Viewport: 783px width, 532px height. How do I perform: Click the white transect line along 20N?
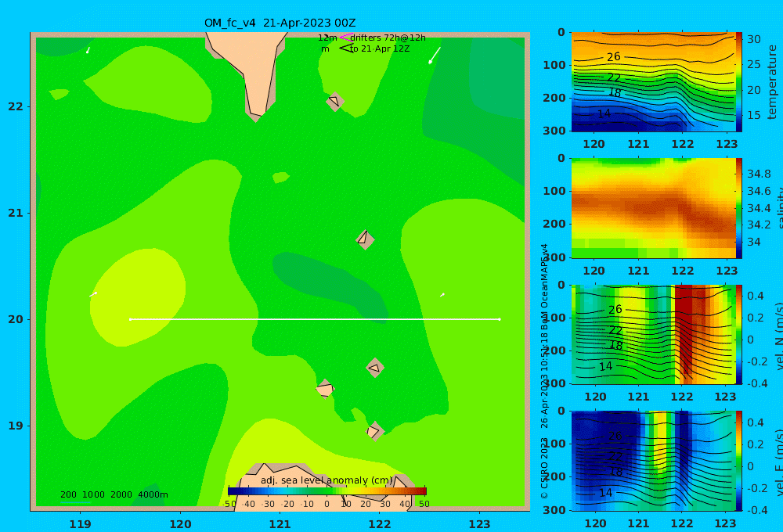pos(315,319)
